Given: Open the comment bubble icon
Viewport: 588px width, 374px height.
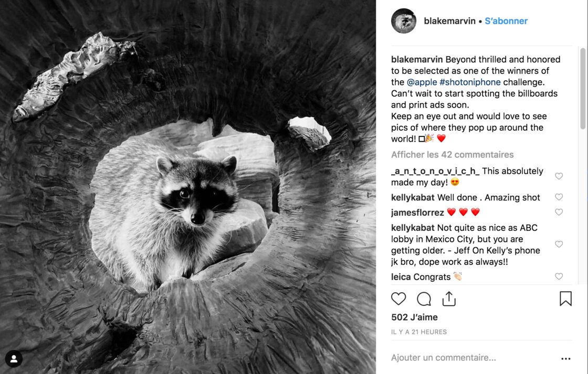Looking at the screenshot, I should [424, 299].
